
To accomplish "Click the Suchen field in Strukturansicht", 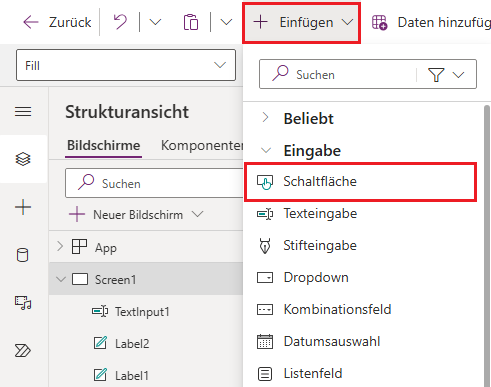I will coord(154,183).
